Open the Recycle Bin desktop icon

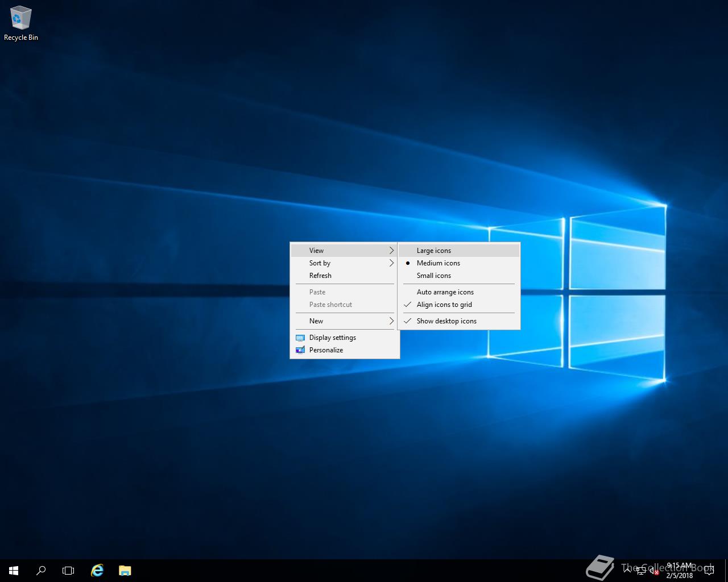[x=21, y=24]
